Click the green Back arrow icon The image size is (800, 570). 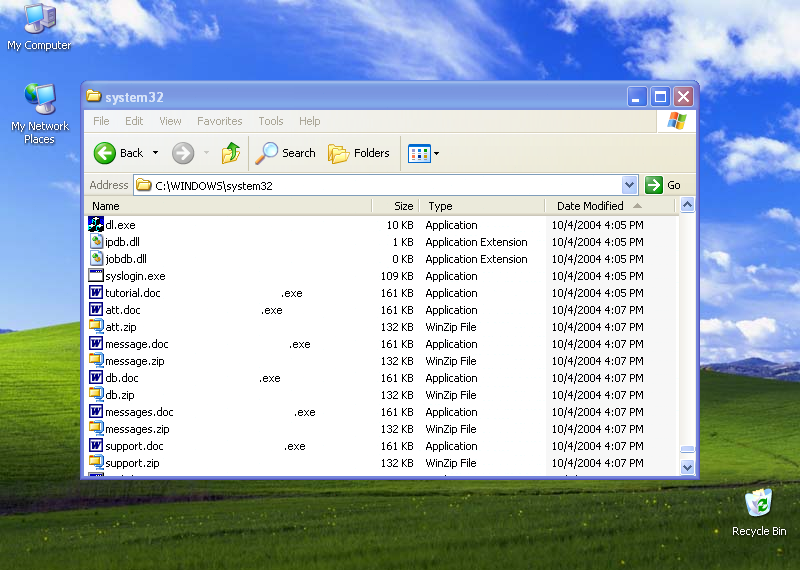105,153
